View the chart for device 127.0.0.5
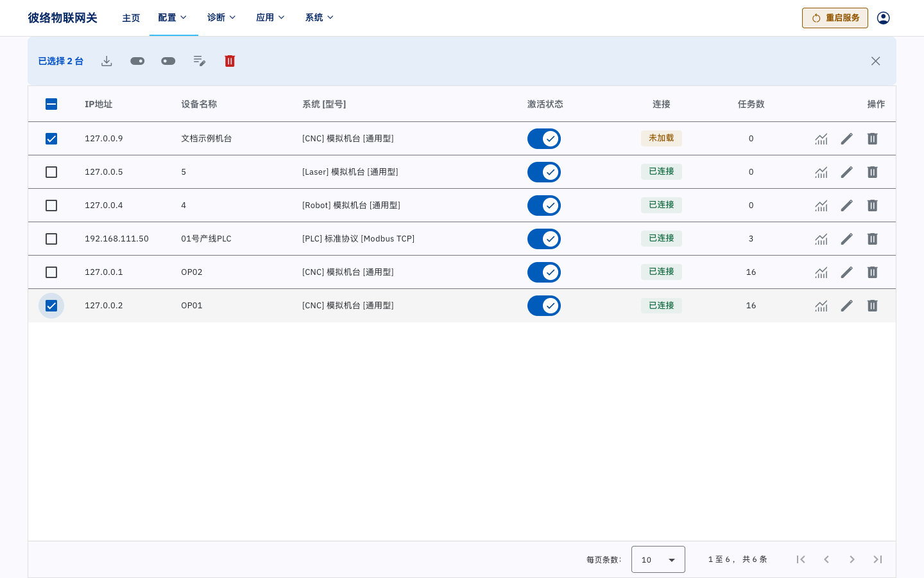Viewport: 924px width, 578px height. (x=821, y=172)
